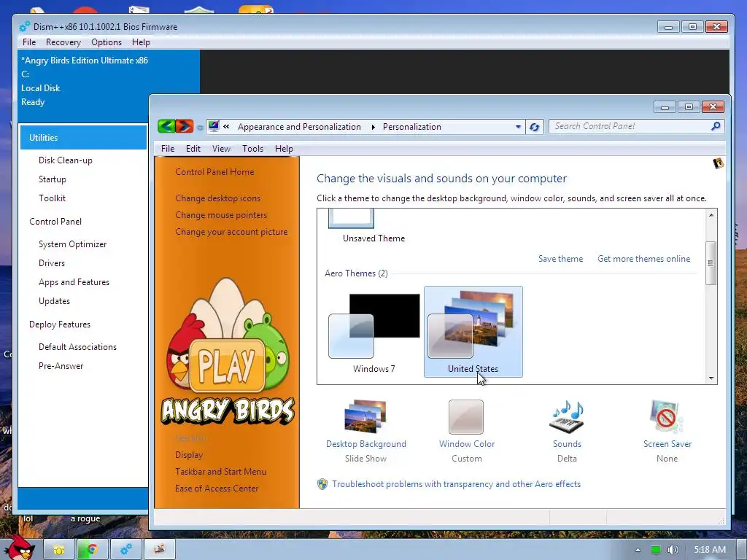The width and height of the screenshot is (747, 560).
Task: Open the address bar dropdown arrow
Action: click(x=518, y=127)
